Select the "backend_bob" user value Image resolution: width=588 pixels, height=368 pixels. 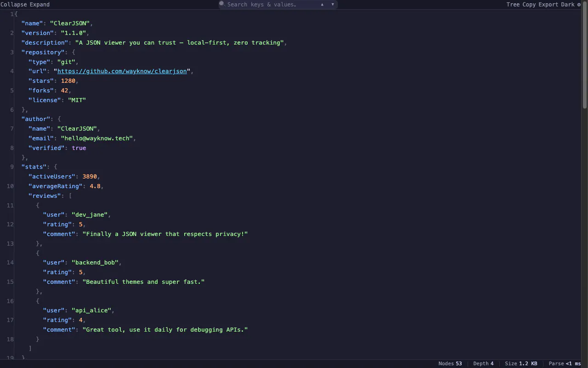point(95,263)
